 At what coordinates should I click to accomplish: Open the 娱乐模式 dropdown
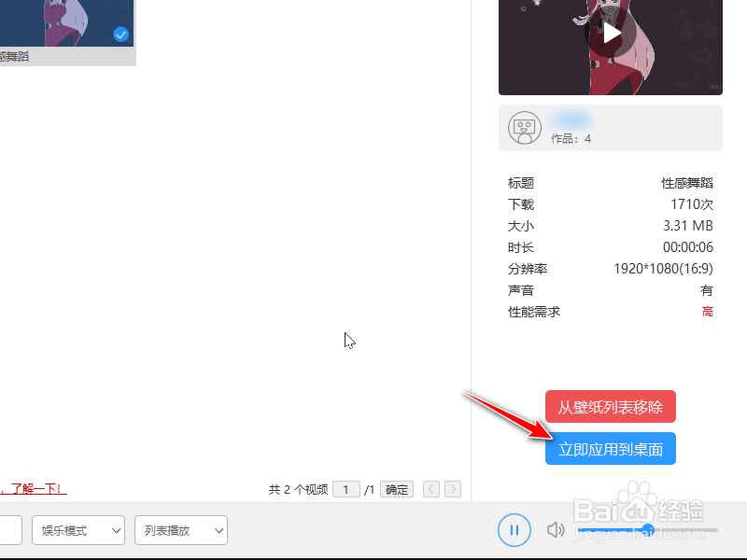coord(78,530)
